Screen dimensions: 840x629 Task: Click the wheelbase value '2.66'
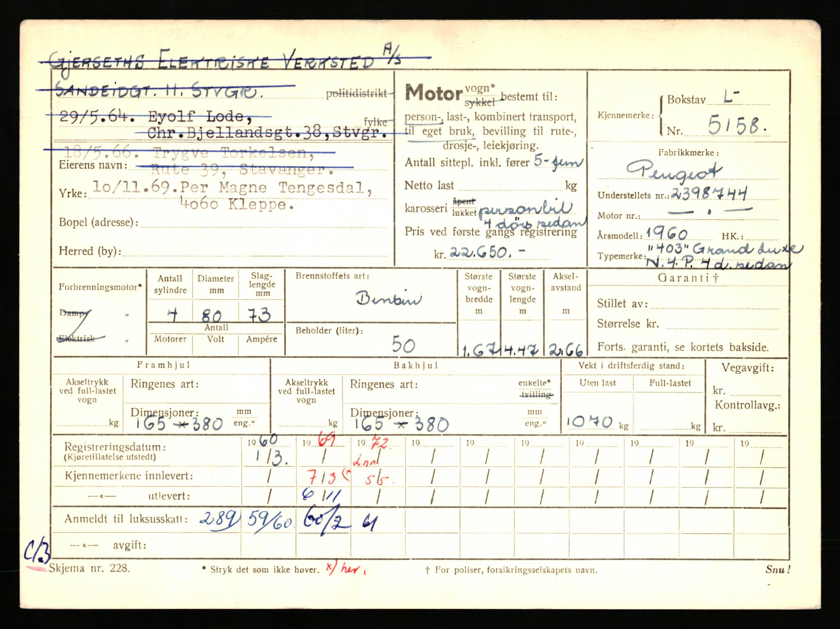pyautogui.click(x=566, y=350)
